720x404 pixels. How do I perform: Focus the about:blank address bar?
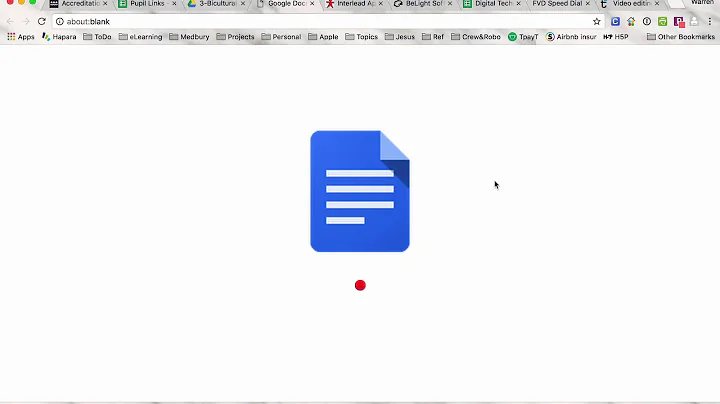(x=328, y=22)
